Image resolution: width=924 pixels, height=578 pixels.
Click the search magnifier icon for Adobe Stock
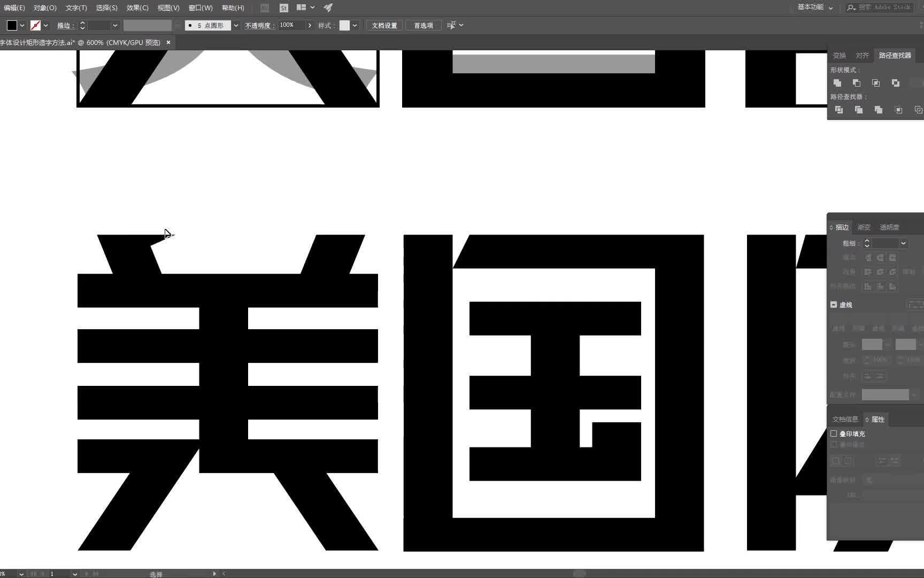click(x=851, y=7)
